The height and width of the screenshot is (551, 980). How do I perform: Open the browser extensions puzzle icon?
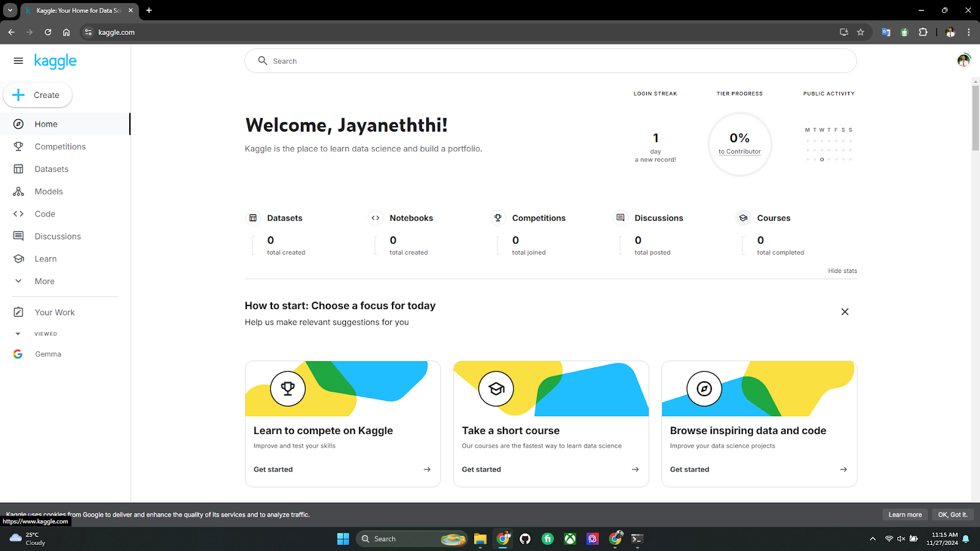click(x=923, y=32)
